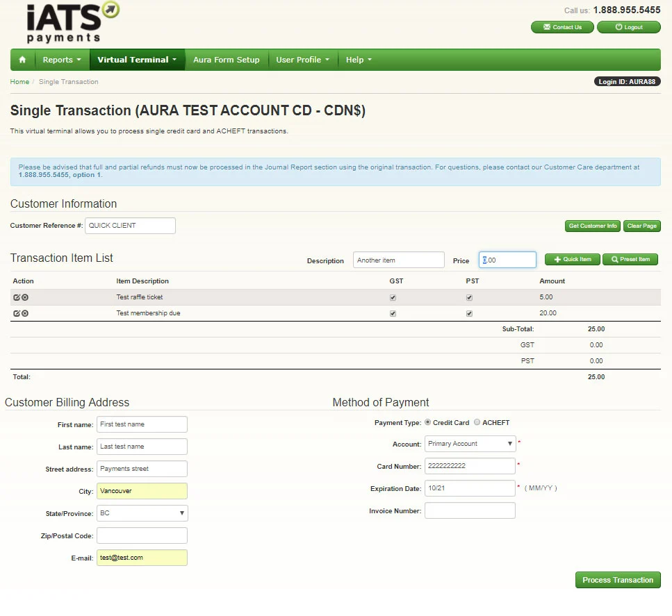Toggle PST for Test raffle ticket
Screen dimensions: 672x616
point(469,298)
